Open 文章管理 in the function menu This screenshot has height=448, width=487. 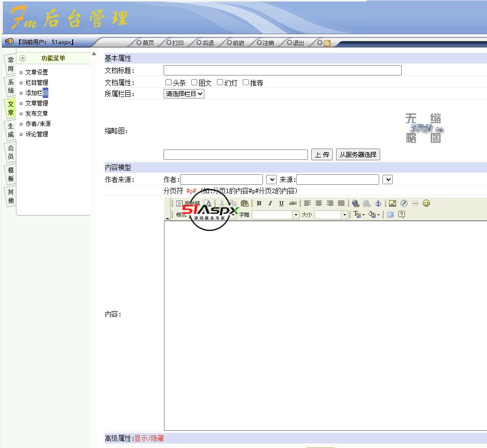click(37, 103)
